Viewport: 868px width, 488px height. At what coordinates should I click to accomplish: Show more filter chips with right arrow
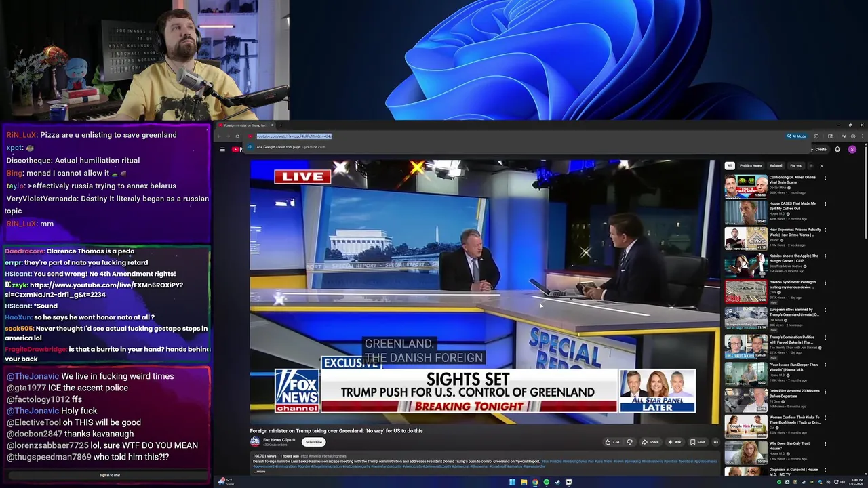(x=821, y=165)
